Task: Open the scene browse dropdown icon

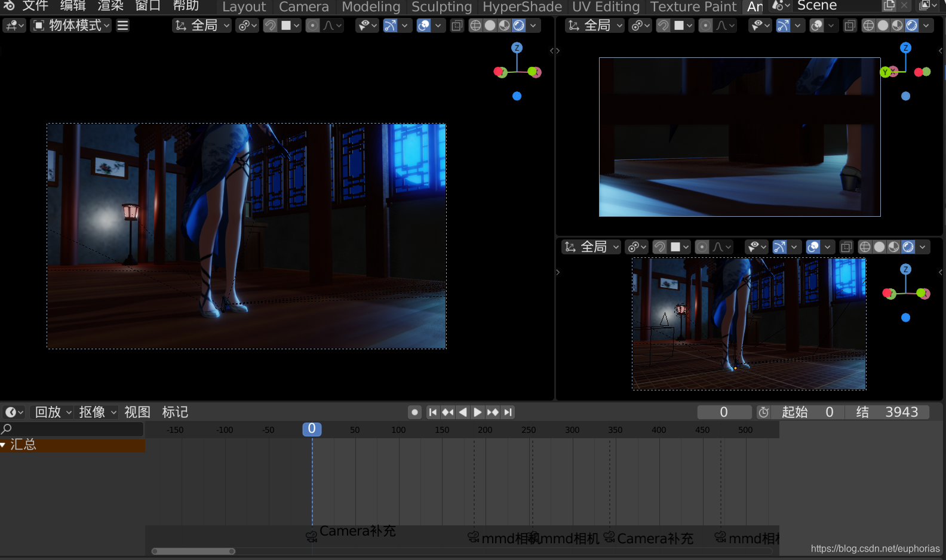Action: (781, 6)
